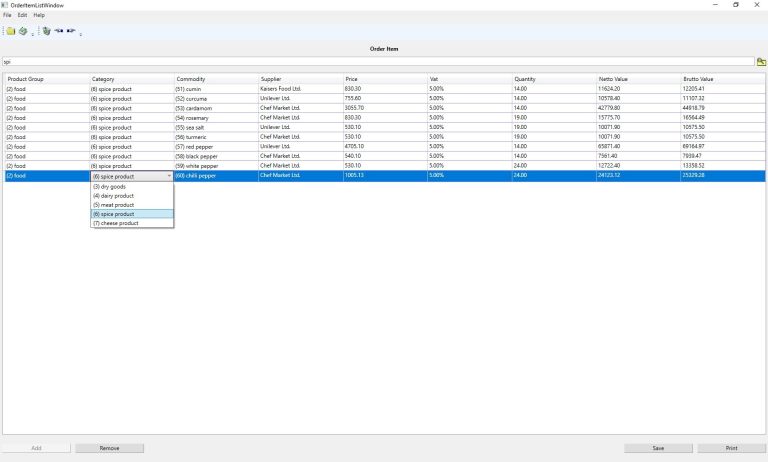This screenshot has width=768, height=462.
Task: Click the trash bin delete toolbar icon
Action: click(46, 31)
